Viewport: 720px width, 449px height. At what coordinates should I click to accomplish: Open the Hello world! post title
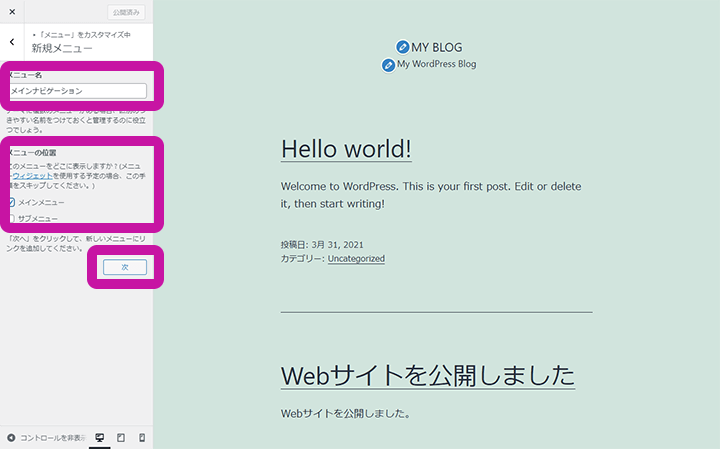[346, 149]
